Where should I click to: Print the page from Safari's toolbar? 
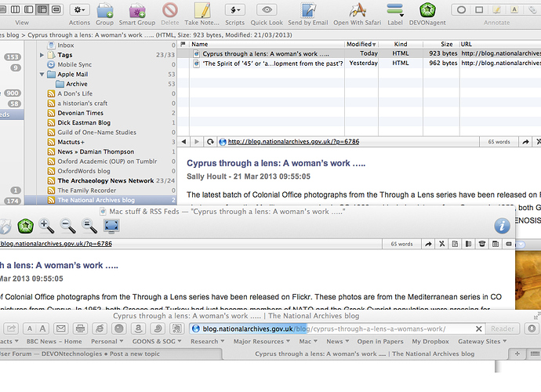(80, 328)
